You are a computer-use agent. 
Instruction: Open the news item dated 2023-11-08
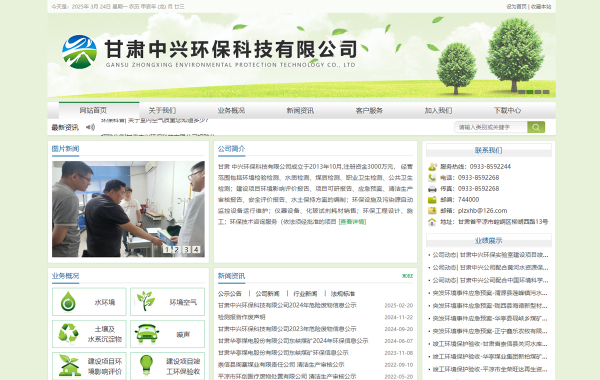[x=283, y=353]
